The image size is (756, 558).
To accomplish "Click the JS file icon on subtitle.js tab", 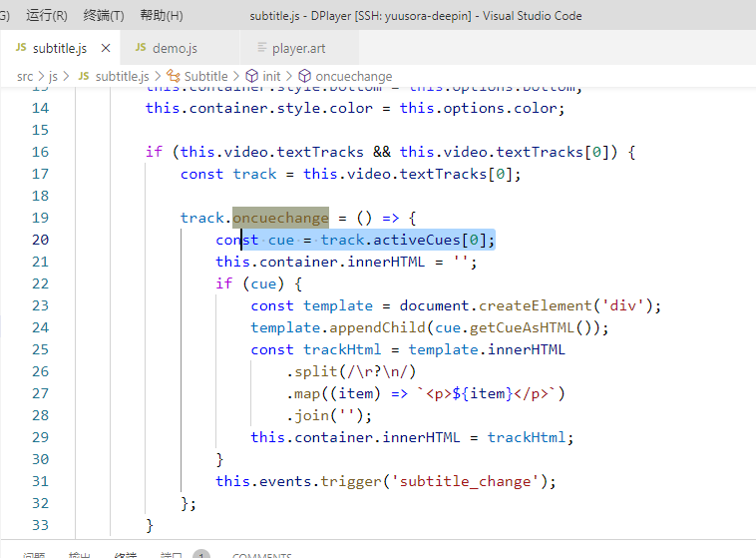I will [21, 47].
